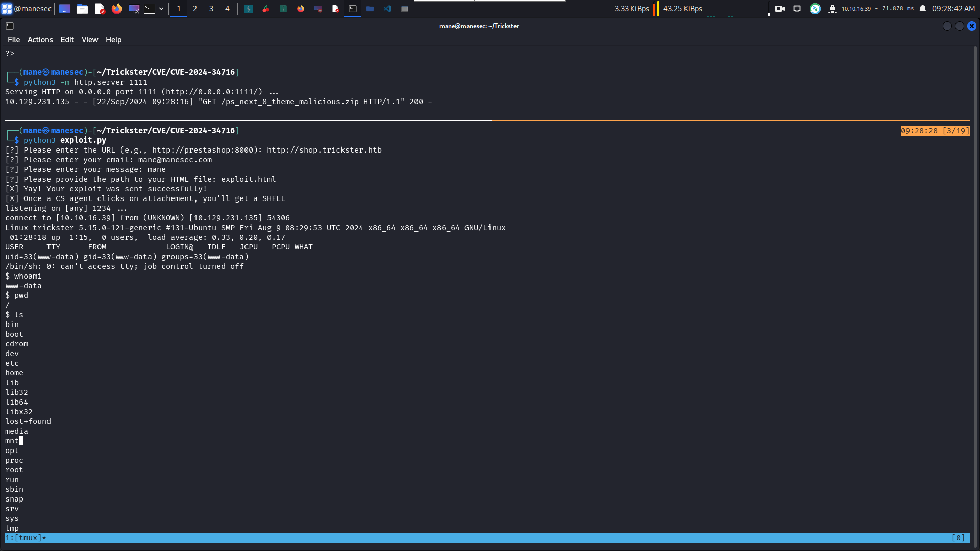Open the Kali applications menu icon
Image resolution: width=980 pixels, height=551 pixels.
pos(7,9)
